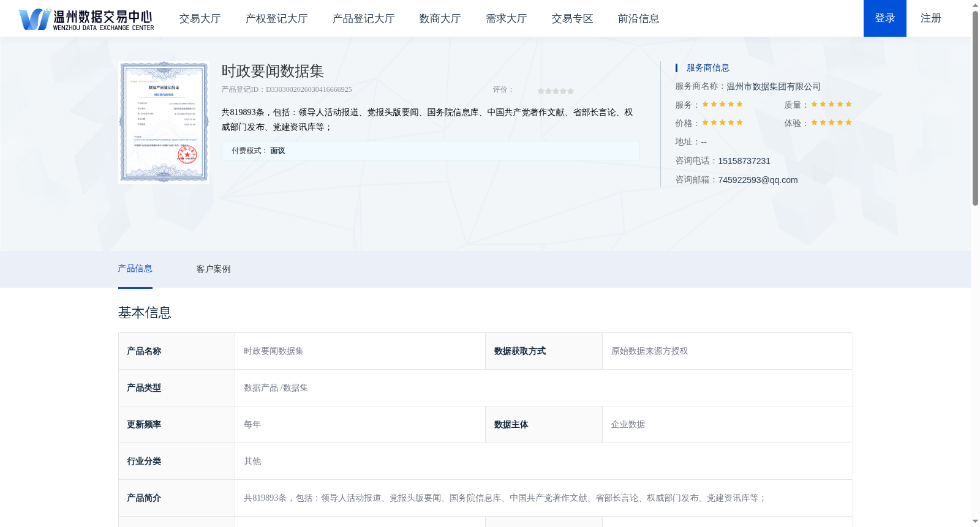
Task: Open the 交易专区 menu
Action: pyautogui.click(x=572, y=18)
